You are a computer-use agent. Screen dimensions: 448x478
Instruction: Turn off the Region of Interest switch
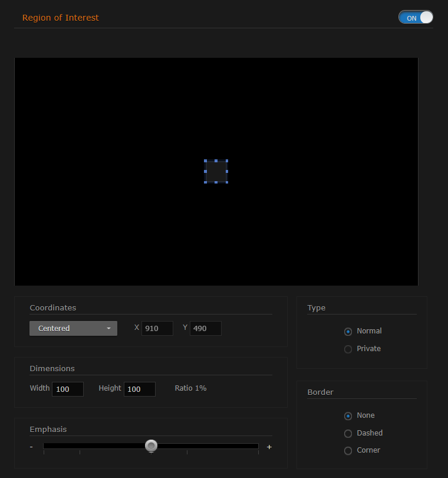(416, 18)
